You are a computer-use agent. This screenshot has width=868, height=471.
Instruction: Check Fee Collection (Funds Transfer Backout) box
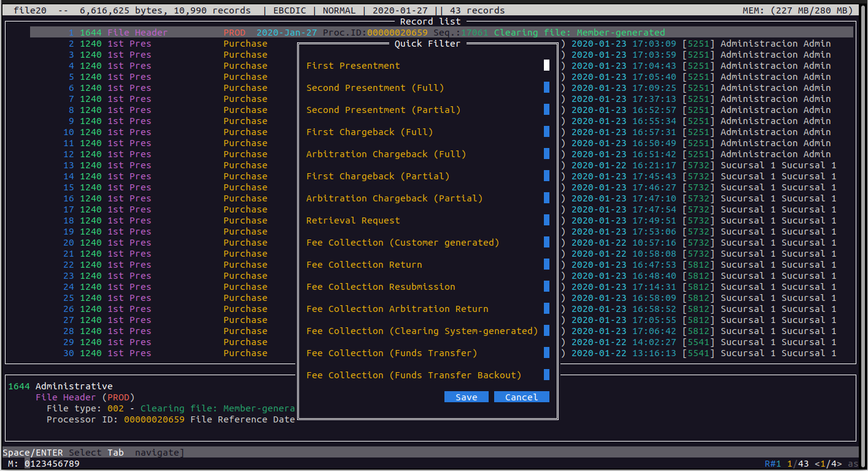pos(546,375)
